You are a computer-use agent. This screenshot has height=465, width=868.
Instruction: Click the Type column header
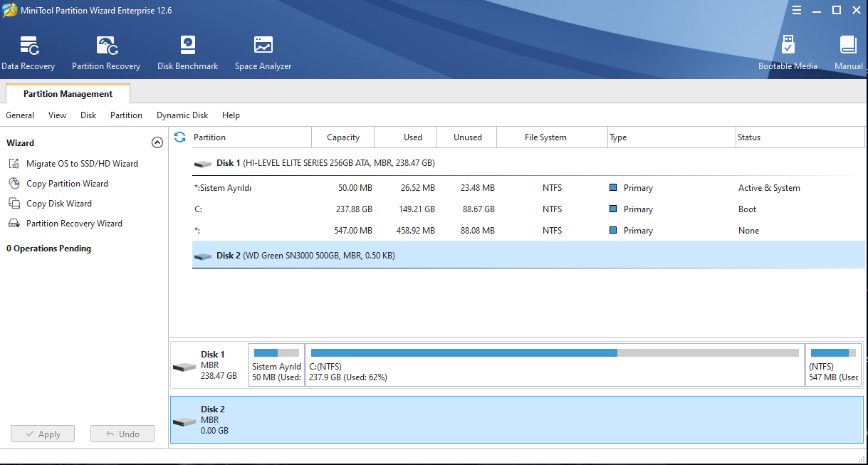[671, 137]
